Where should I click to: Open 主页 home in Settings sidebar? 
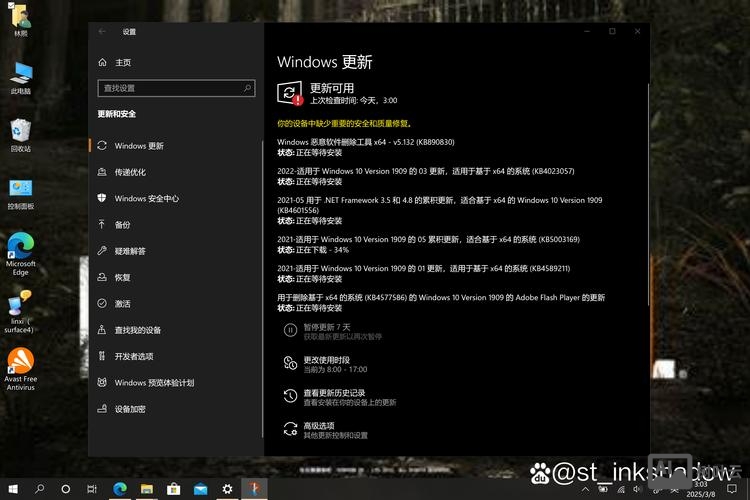coord(115,62)
